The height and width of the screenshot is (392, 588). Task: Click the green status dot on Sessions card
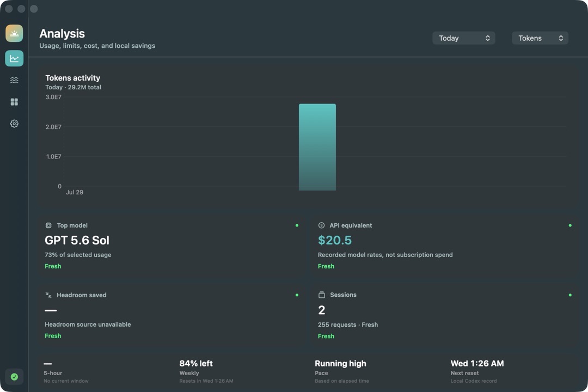(x=570, y=295)
